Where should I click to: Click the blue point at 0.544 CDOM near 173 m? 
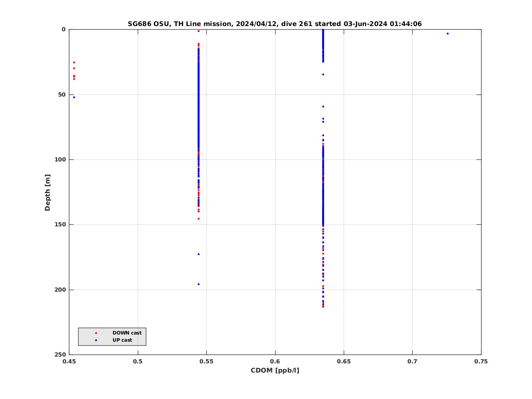[198, 254]
